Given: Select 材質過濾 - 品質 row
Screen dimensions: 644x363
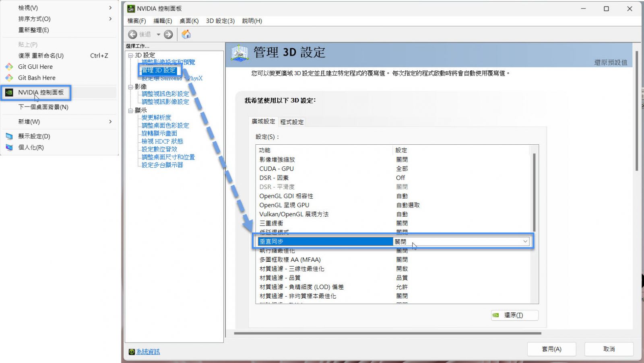Looking at the screenshot, I should click(394, 278).
